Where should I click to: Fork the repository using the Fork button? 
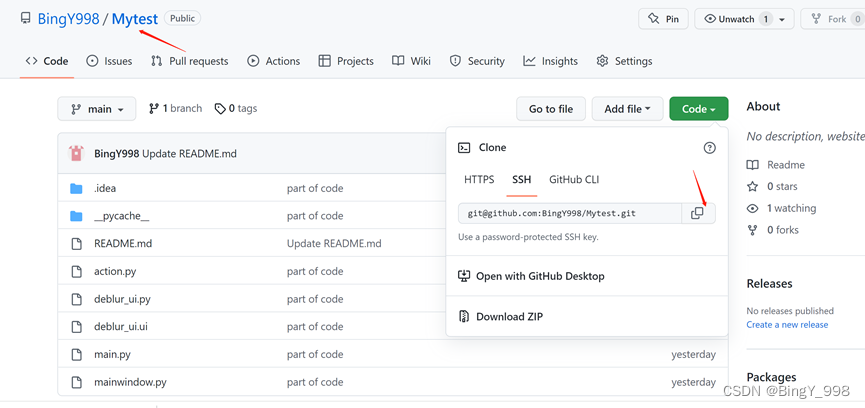(x=832, y=19)
